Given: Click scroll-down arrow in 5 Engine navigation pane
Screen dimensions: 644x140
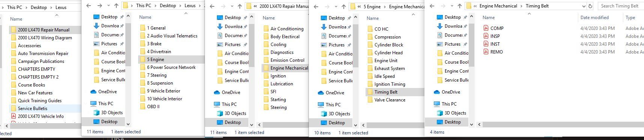Looking at the screenshot, I should point(355,125).
